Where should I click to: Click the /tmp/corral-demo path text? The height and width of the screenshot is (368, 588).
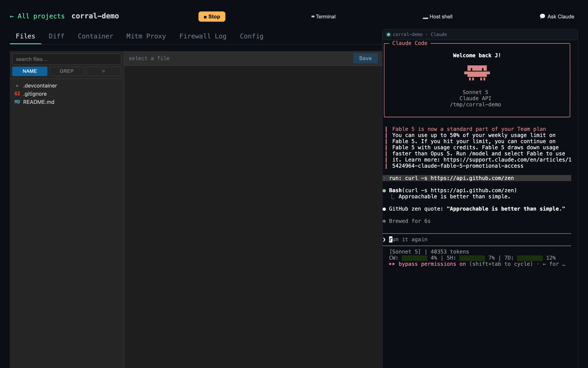point(475,105)
